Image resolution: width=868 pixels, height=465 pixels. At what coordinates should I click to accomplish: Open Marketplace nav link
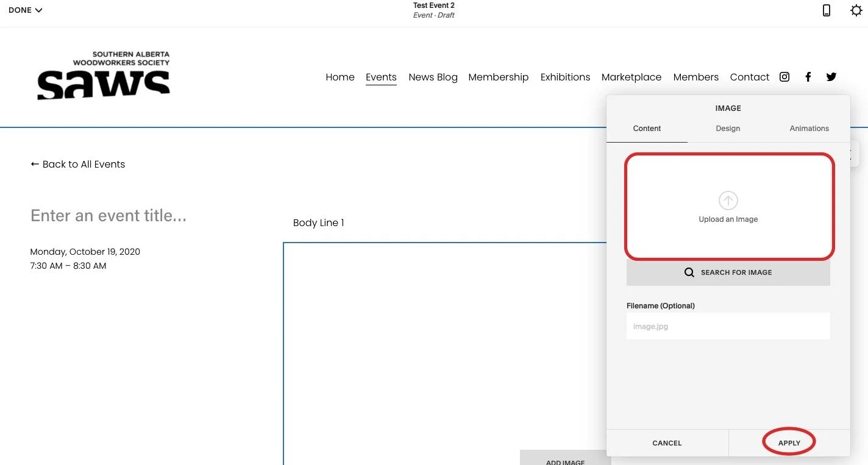click(x=631, y=77)
